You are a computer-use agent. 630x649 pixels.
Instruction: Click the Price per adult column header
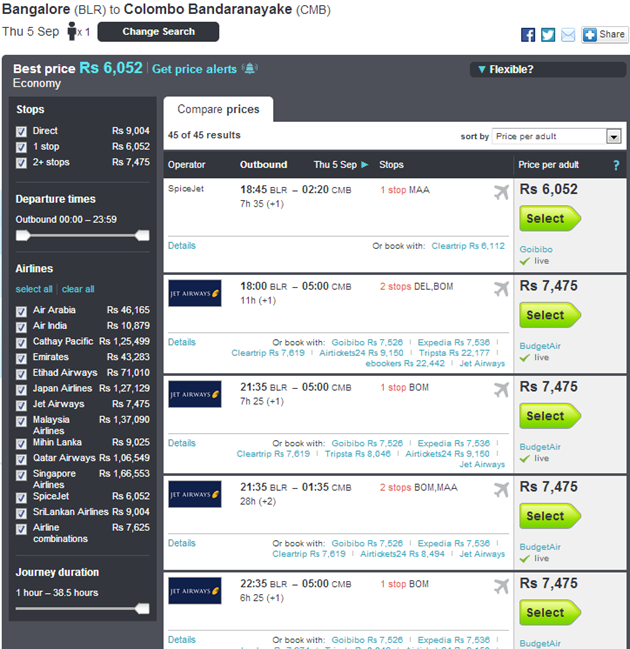pos(548,165)
